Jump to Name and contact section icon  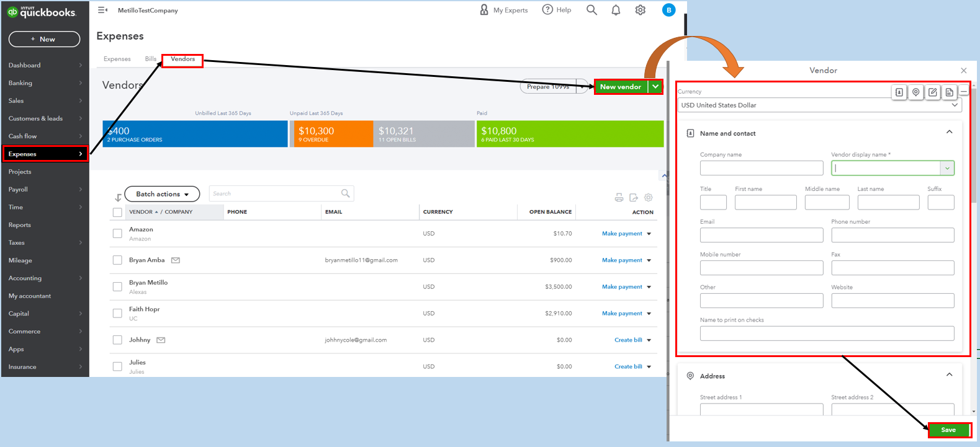pos(899,92)
